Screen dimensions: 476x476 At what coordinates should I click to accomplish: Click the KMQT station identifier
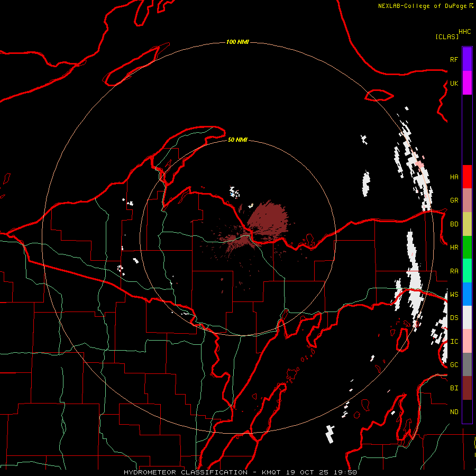tap(272, 472)
